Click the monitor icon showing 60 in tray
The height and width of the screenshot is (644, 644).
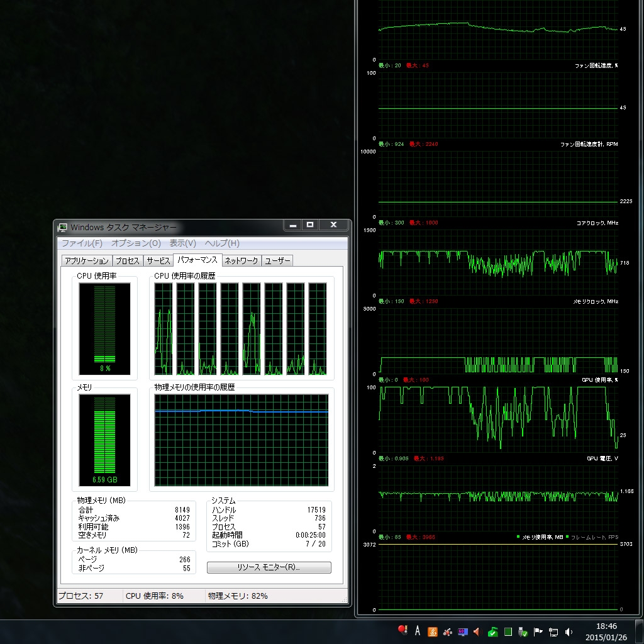(x=463, y=631)
